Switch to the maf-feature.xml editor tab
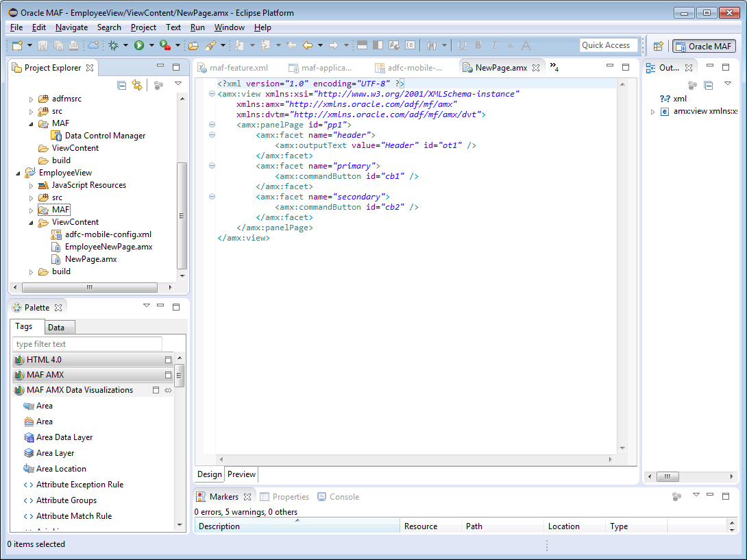 point(238,68)
